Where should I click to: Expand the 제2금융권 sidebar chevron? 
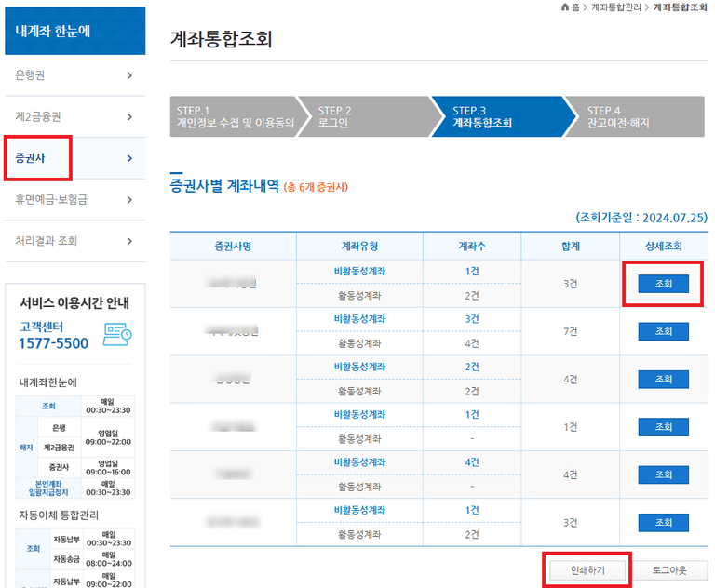click(x=129, y=117)
